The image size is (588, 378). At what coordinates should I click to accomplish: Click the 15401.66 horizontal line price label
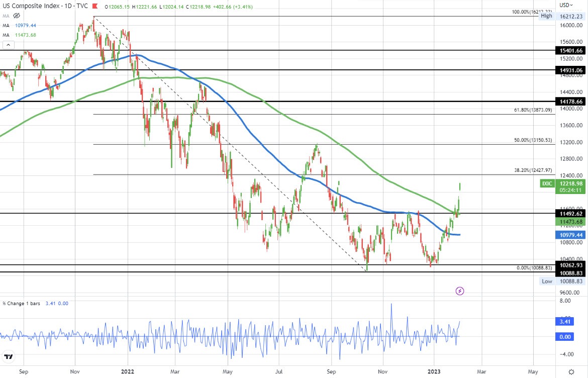point(571,51)
